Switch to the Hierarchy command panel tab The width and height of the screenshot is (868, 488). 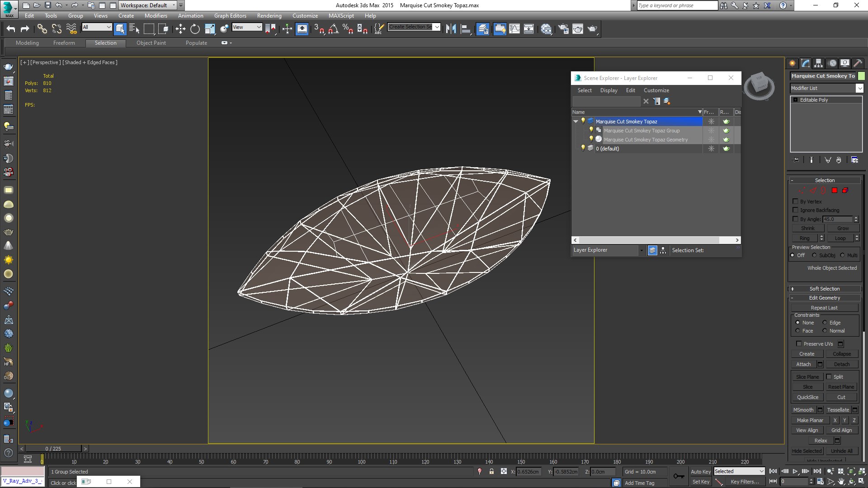point(818,63)
